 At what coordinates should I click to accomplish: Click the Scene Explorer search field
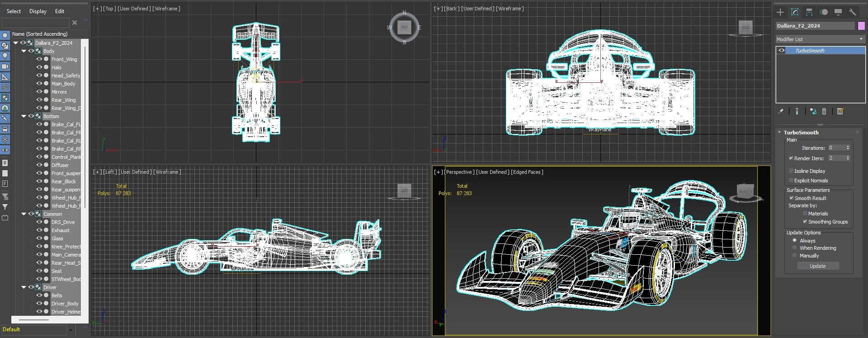tap(36, 23)
